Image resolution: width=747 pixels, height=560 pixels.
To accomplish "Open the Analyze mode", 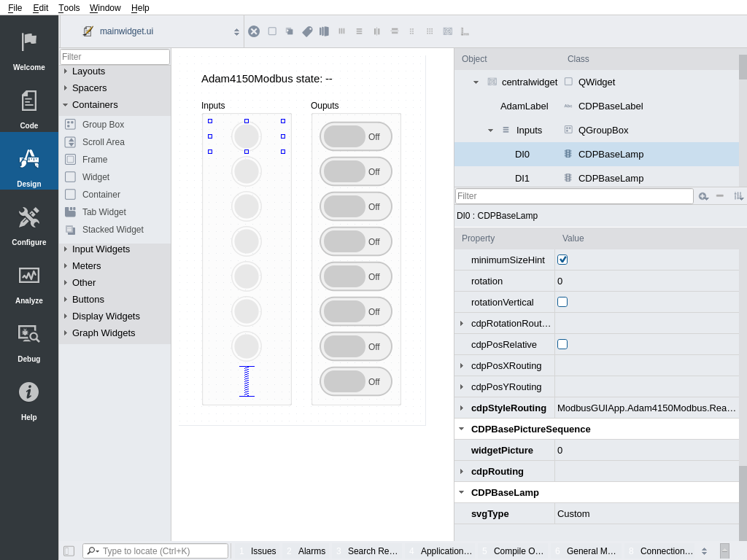I will click(29, 286).
